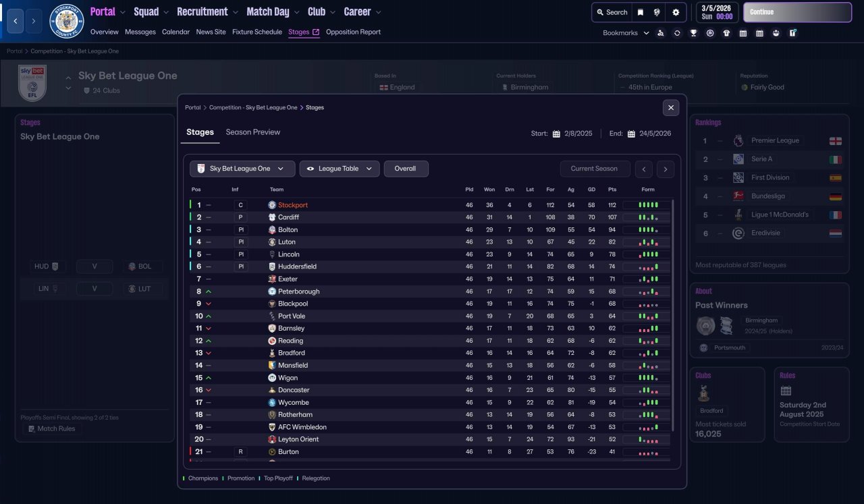This screenshot has height=504, width=864.
Task: Open the Current Season selector
Action: point(594,169)
